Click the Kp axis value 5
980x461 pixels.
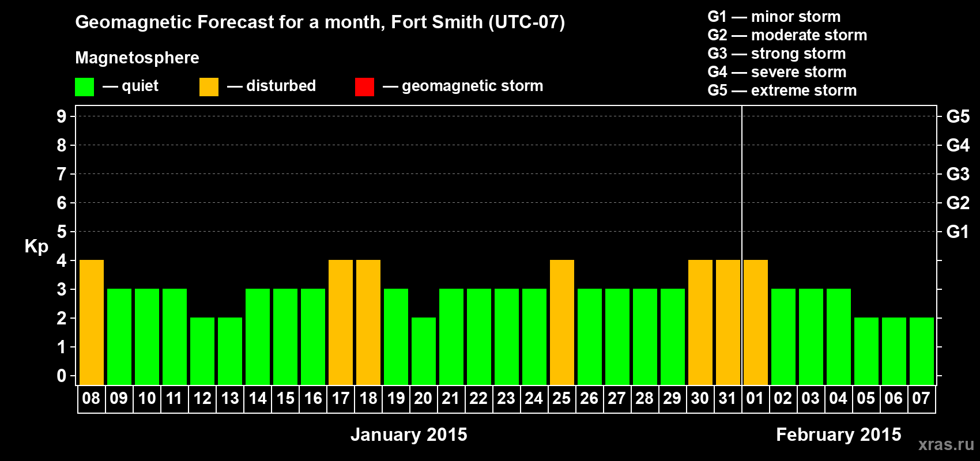[62, 232]
